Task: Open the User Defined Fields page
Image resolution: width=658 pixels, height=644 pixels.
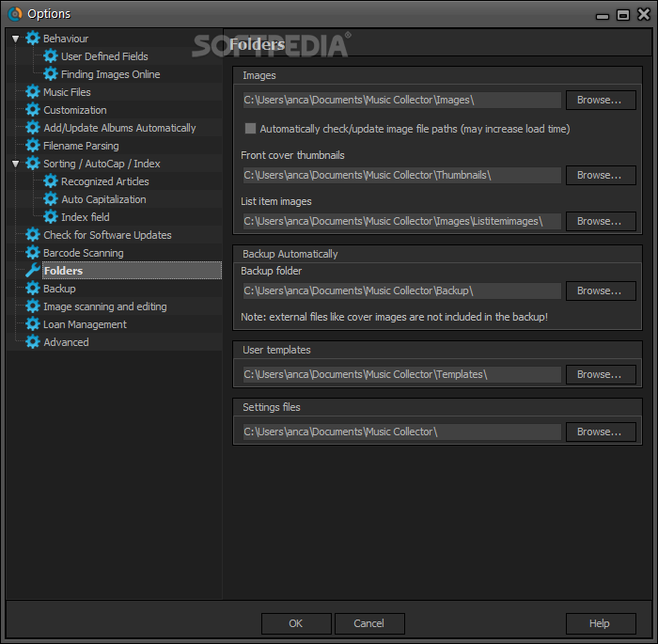Action: click(104, 56)
